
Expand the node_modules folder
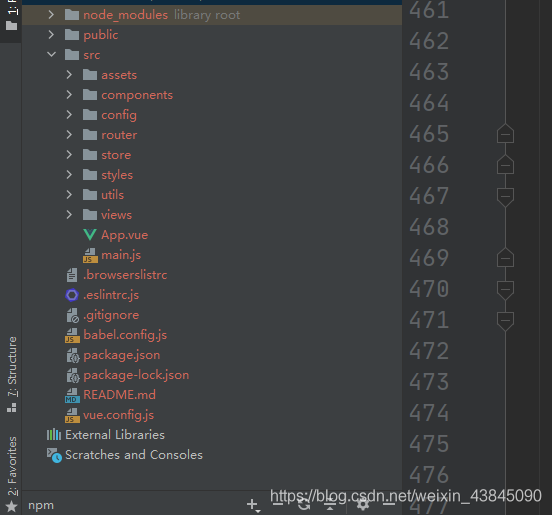click(x=51, y=15)
